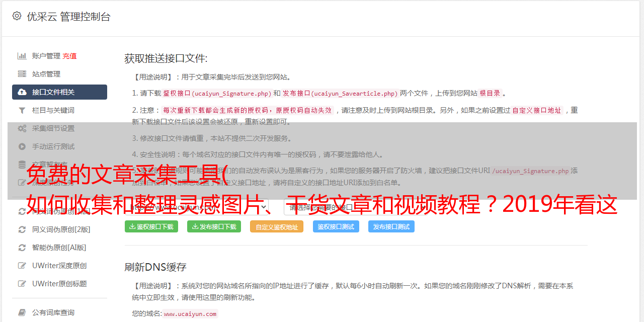644x322 pixels.
Task: Click the blue 发布接口测试 button
Action: (391, 226)
